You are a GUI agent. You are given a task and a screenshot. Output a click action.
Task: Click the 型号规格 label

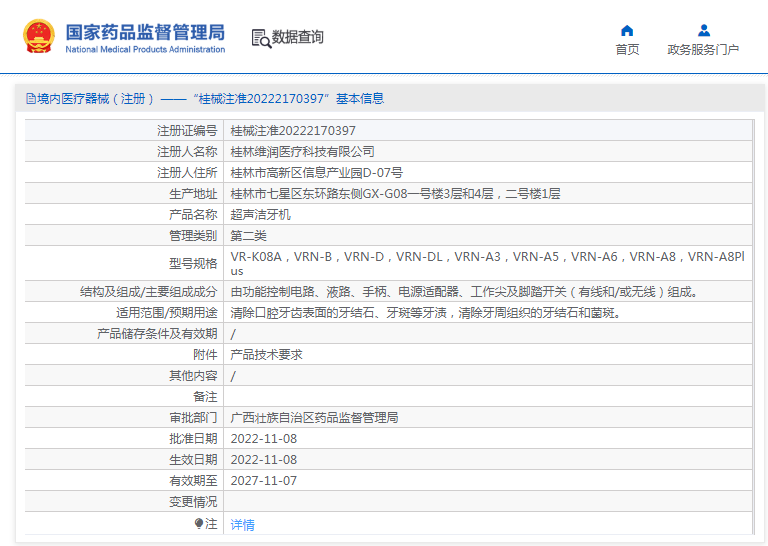[193, 264]
